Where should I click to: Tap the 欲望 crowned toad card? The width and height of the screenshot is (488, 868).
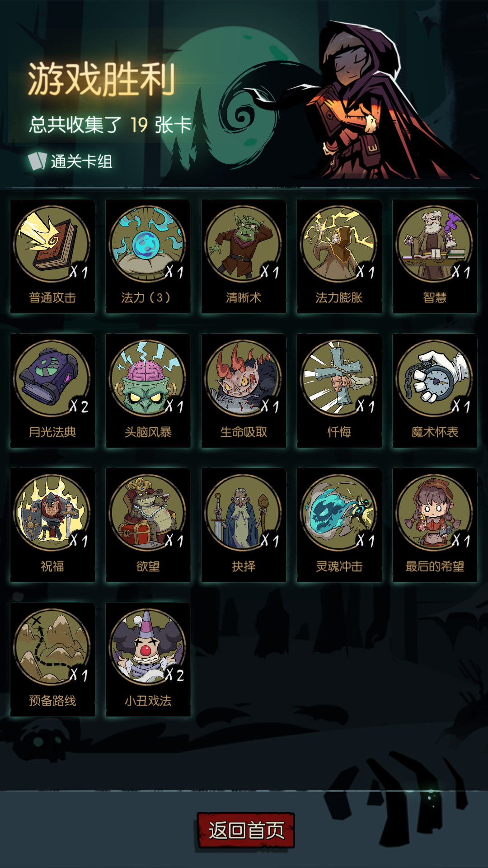[148, 525]
